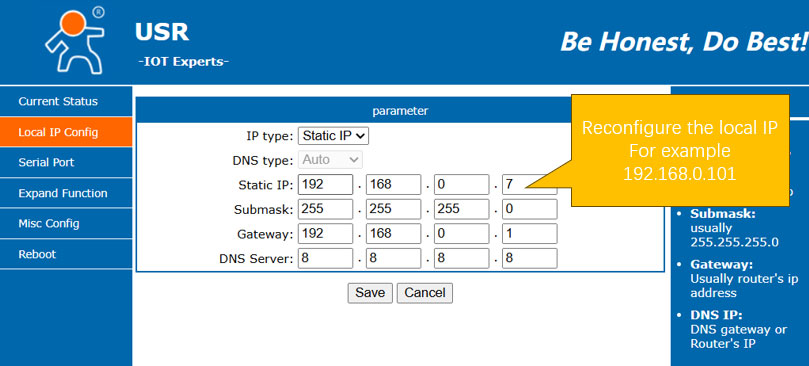Switch to Misc Config
The height and width of the screenshot is (366, 809).
[66, 224]
